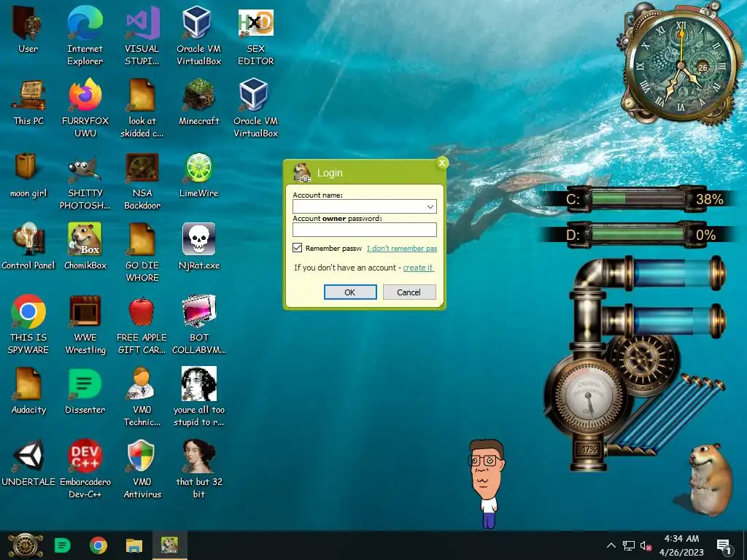
Task: Open the notification center icon
Action: pos(724,545)
